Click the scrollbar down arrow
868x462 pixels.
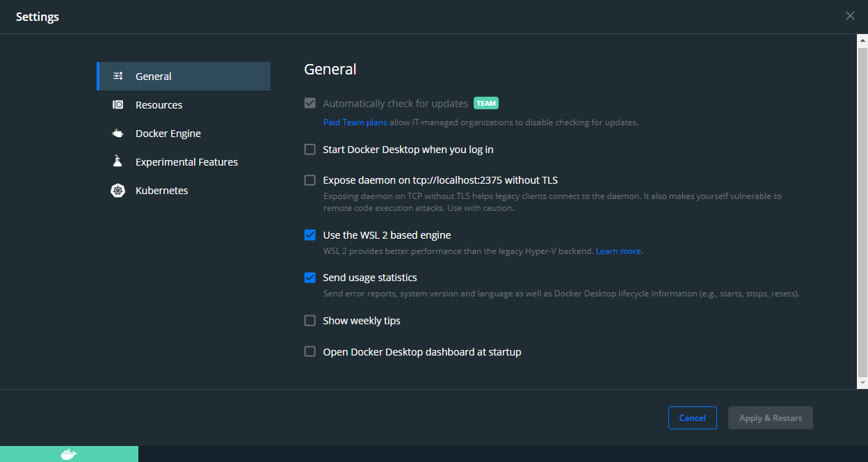tap(862, 383)
